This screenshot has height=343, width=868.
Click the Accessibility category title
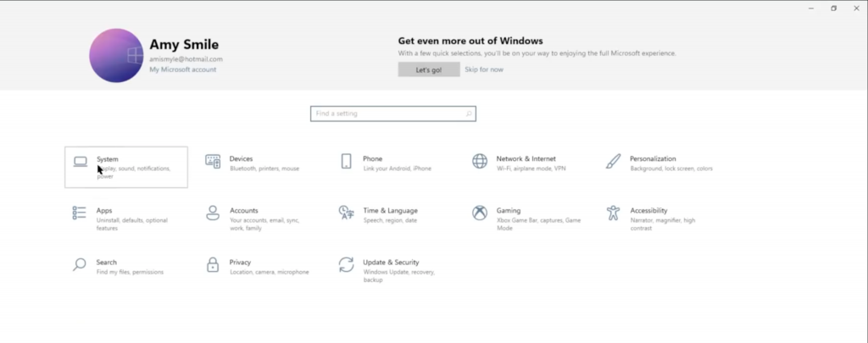point(648,211)
